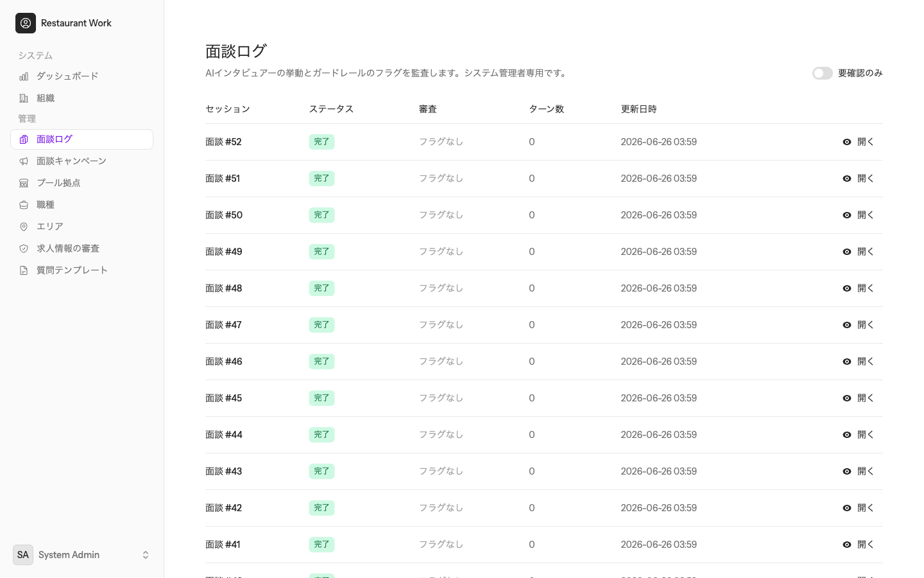Click the SA user avatar

23,555
